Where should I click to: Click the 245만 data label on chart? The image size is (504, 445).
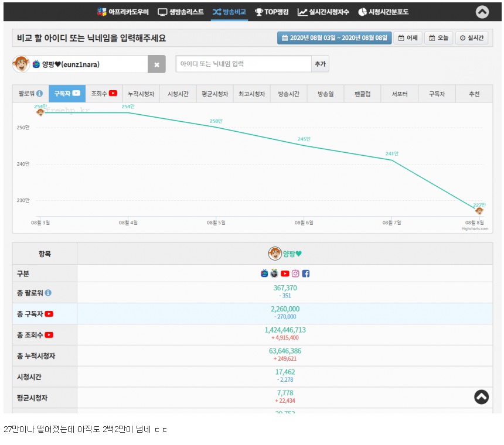pos(304,139)
